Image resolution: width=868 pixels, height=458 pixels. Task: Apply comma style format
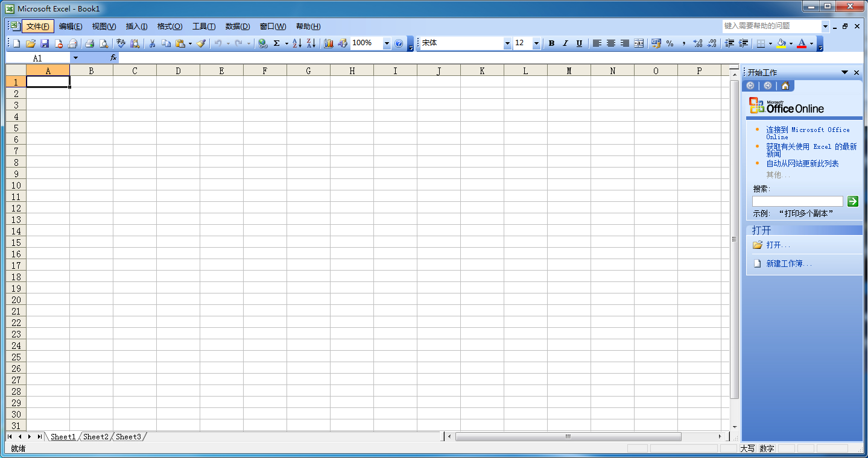pos(683,43)
